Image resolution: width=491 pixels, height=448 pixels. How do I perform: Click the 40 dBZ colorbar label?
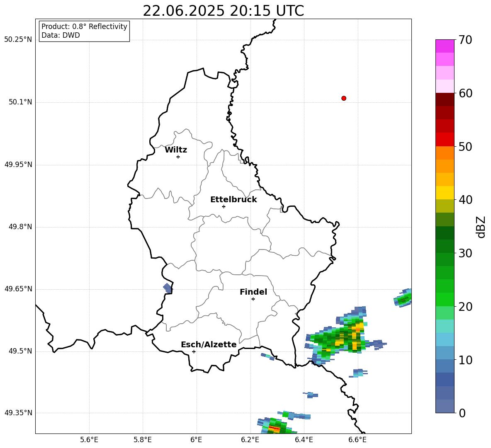(x=465, y=200)
